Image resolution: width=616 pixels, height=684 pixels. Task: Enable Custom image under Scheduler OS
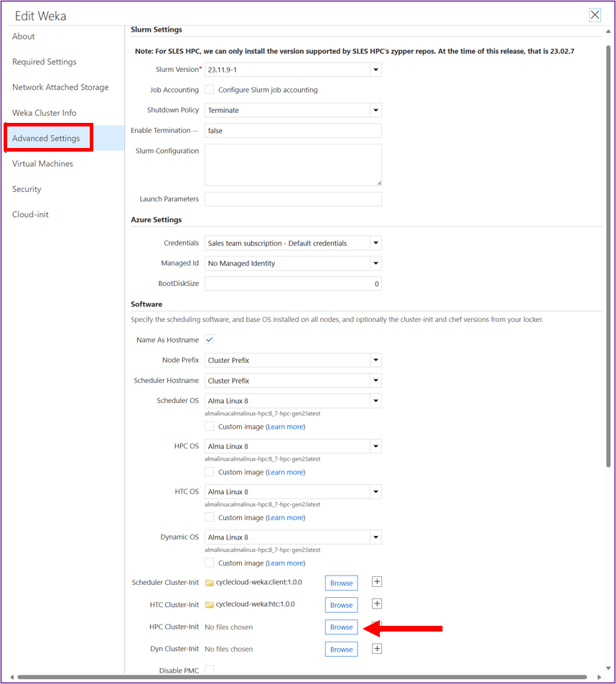point(210,427)
